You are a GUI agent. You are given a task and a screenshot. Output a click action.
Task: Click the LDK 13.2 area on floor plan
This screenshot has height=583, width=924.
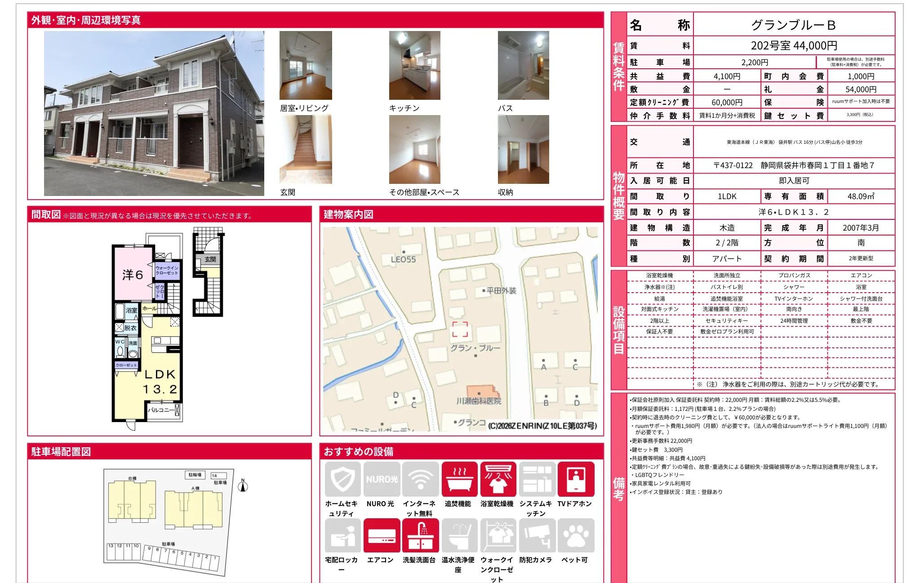160,382
